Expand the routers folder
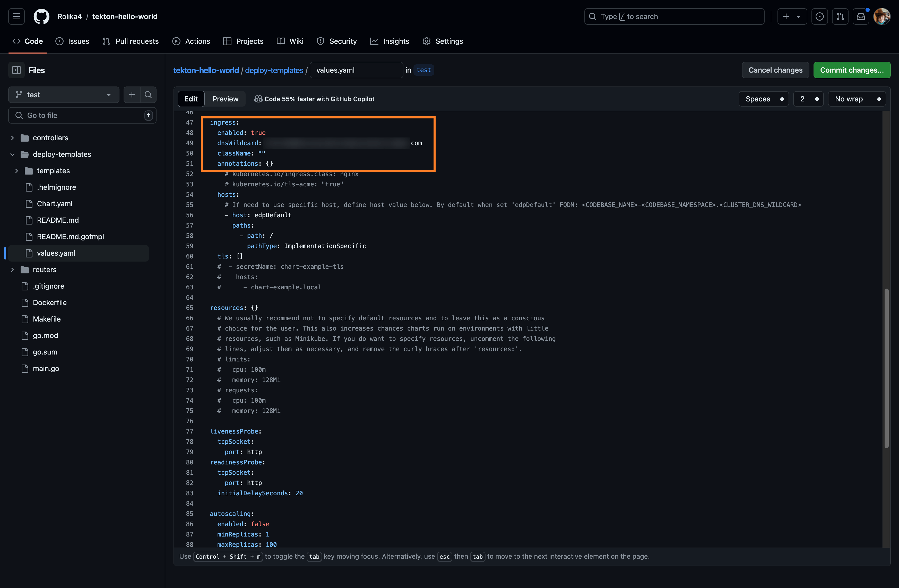The width and height of the screenshot is (899, 588). coord(12,269)
